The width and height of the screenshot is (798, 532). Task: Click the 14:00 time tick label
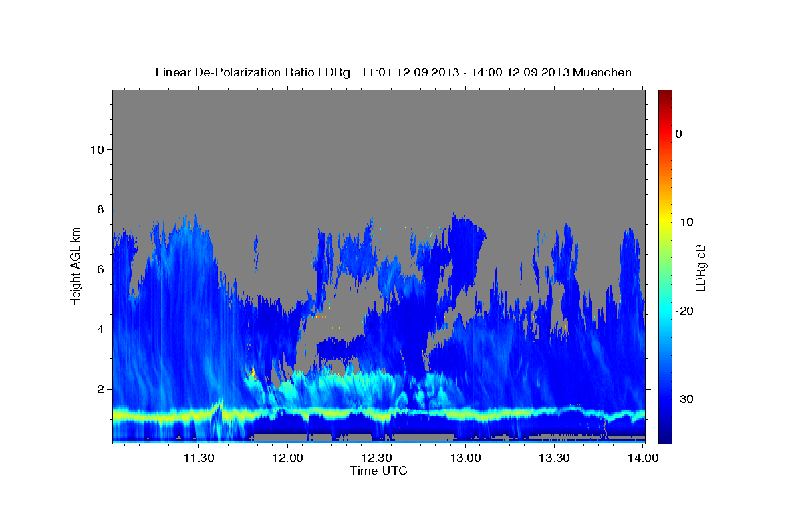pos(643,458)
